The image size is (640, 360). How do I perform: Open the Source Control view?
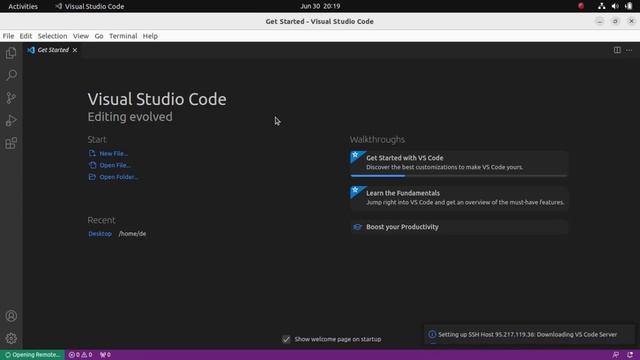(x=11, y=98)
